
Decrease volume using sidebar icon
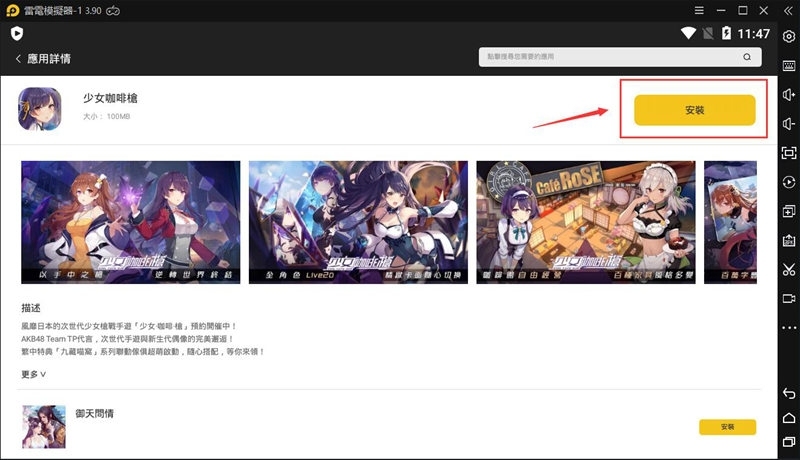click(789, 124)
